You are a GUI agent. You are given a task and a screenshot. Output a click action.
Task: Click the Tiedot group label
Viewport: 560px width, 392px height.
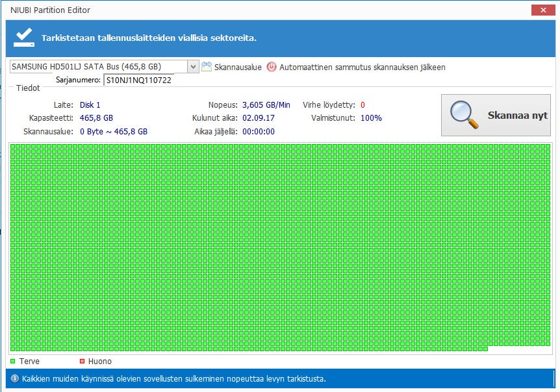tap(28, 88)
